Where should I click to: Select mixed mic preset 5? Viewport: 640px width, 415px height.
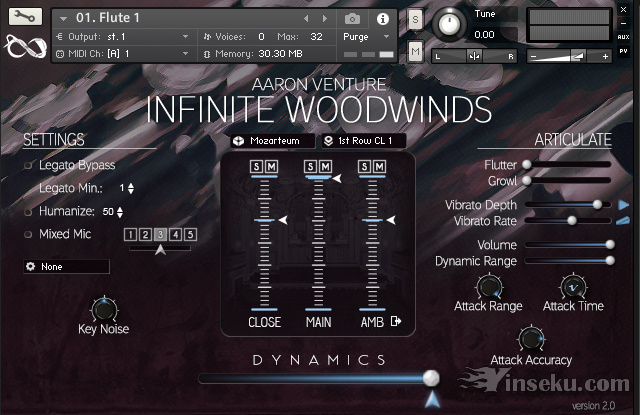pyautogui.click(x=190, y=235)
